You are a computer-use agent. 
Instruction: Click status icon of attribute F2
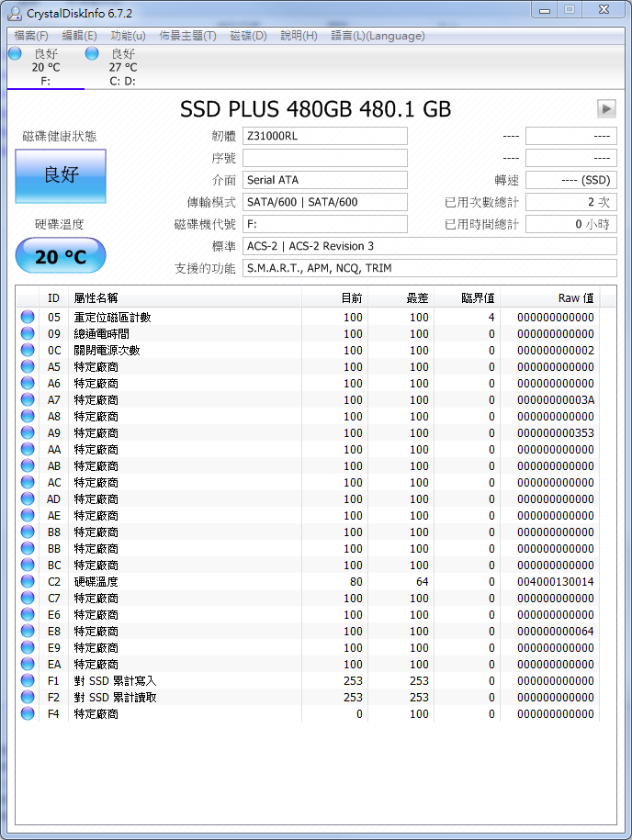(x=28, y=698)
